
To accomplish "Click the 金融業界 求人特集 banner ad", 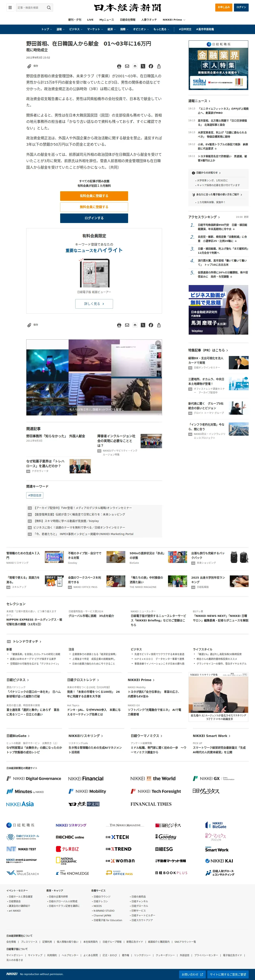I will click(218, 65).
